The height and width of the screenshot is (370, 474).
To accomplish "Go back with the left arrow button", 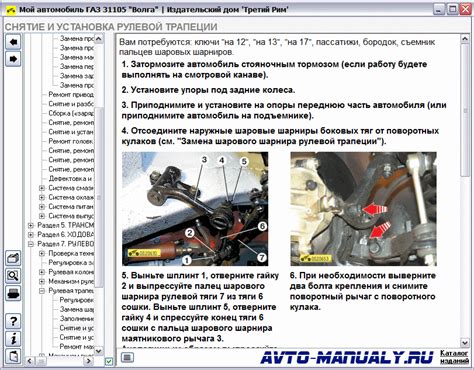I will coord(13,42).
